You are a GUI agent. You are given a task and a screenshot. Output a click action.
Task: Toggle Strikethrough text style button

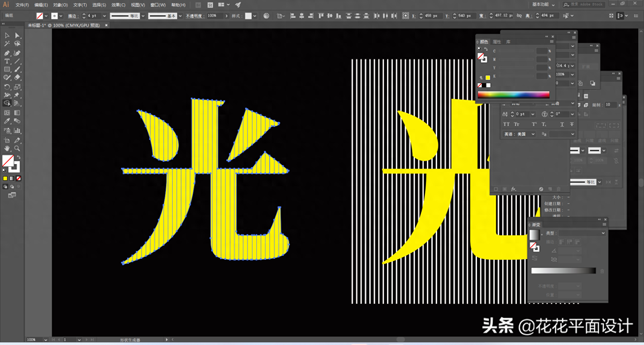point(572,124)
